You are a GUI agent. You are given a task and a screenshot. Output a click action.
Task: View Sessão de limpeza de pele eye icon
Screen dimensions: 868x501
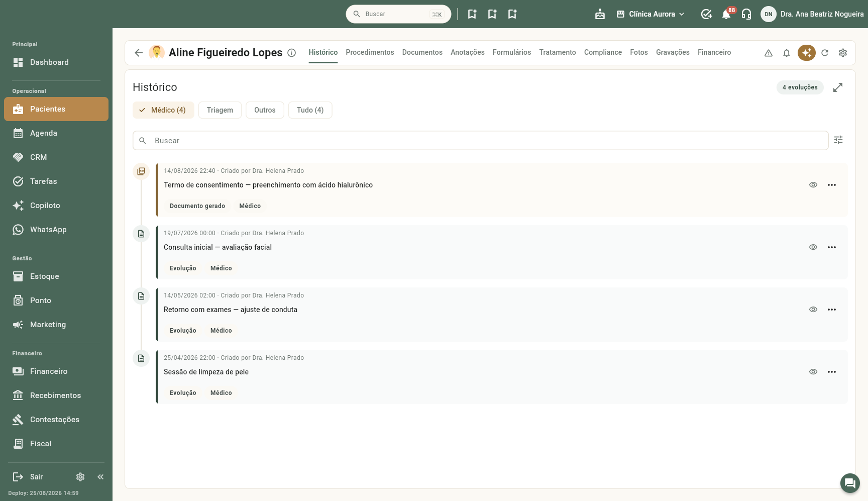tap(813, 372)
